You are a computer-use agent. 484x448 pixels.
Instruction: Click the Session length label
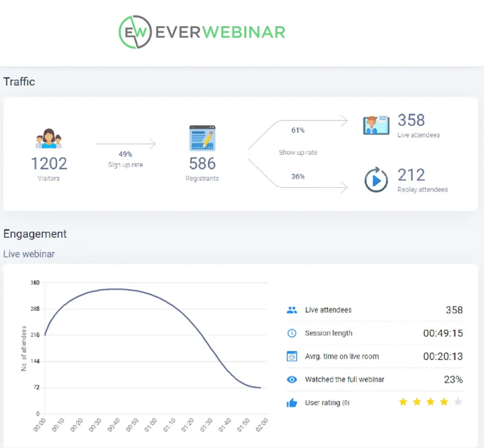pyautogui.click(x=329, y=333)
